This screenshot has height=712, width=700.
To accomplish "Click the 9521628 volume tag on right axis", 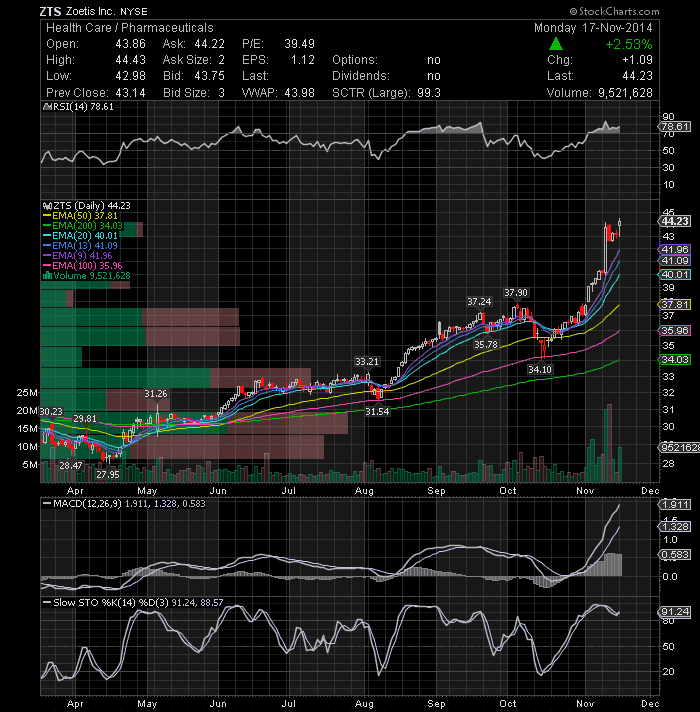I will pyautogui.click(x=679, y=448).
